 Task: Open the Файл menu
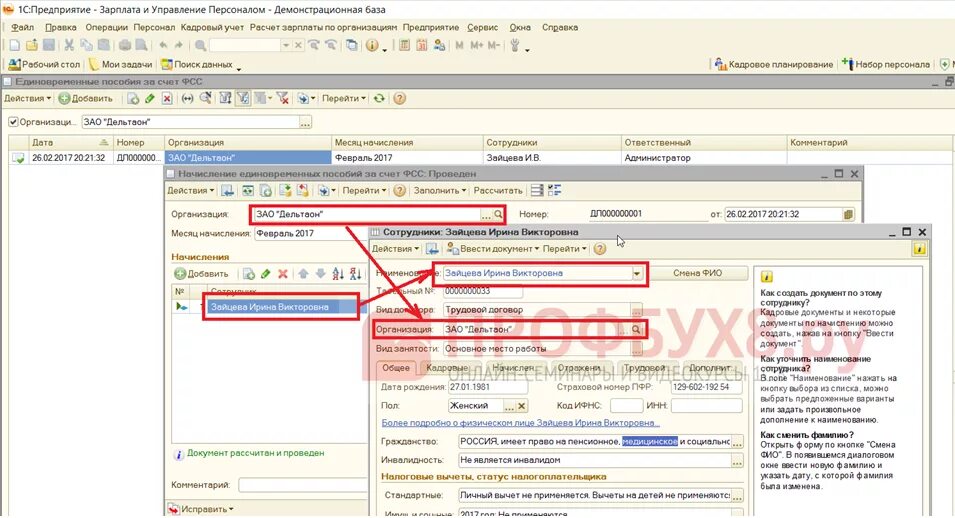pyautogui.click(x=23, y=27)
